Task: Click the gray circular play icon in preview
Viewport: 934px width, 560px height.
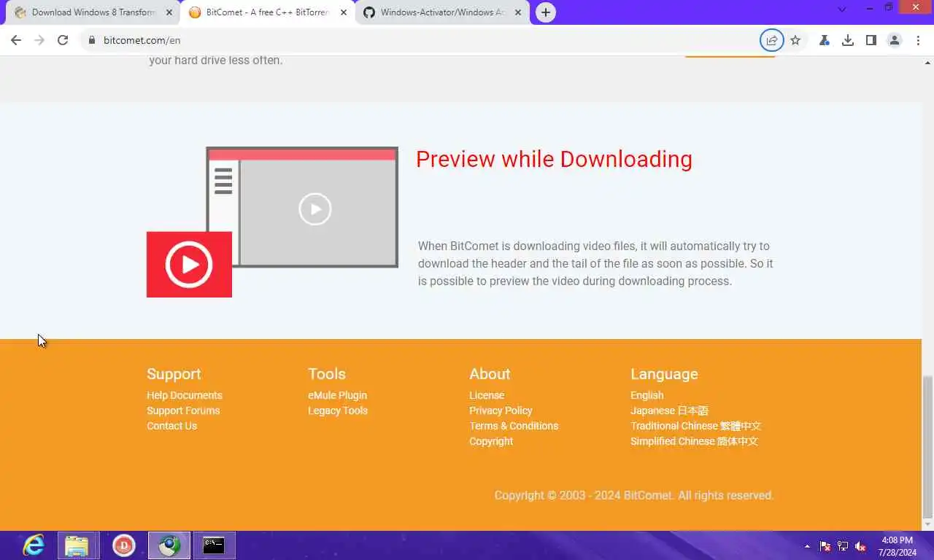Action: pos(315,209)
